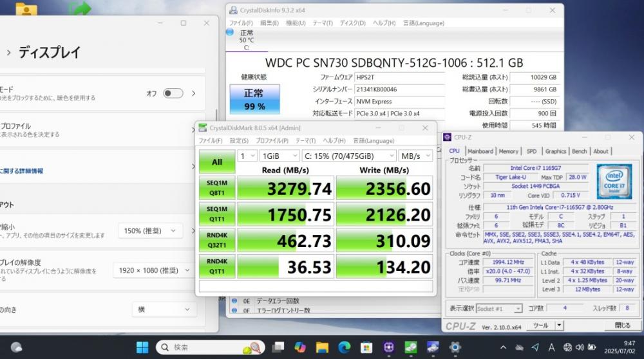Open the drive dropdown C: 15% (70/475GiB)

pos(349,156)
